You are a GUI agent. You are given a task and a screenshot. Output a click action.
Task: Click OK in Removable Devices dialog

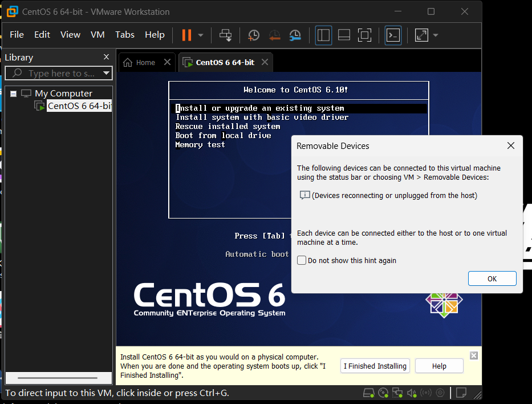(492, 278)
